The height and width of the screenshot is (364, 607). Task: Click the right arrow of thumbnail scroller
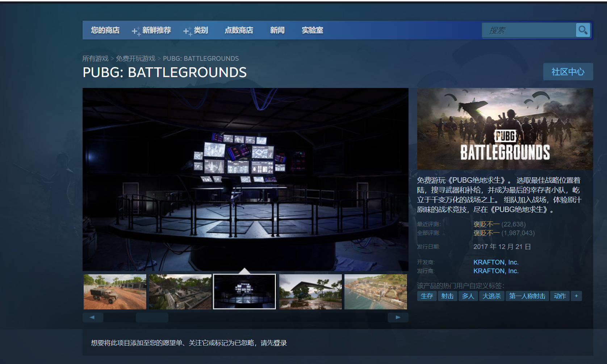pos(398,317)
